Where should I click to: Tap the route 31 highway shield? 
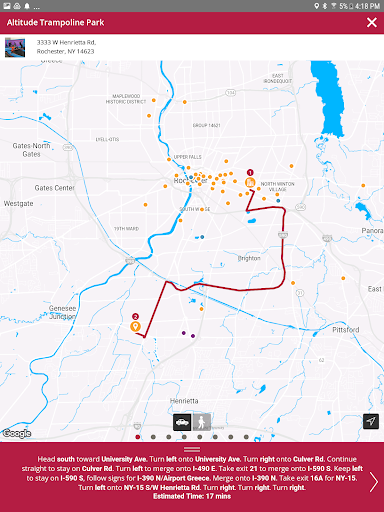point(300,293)
